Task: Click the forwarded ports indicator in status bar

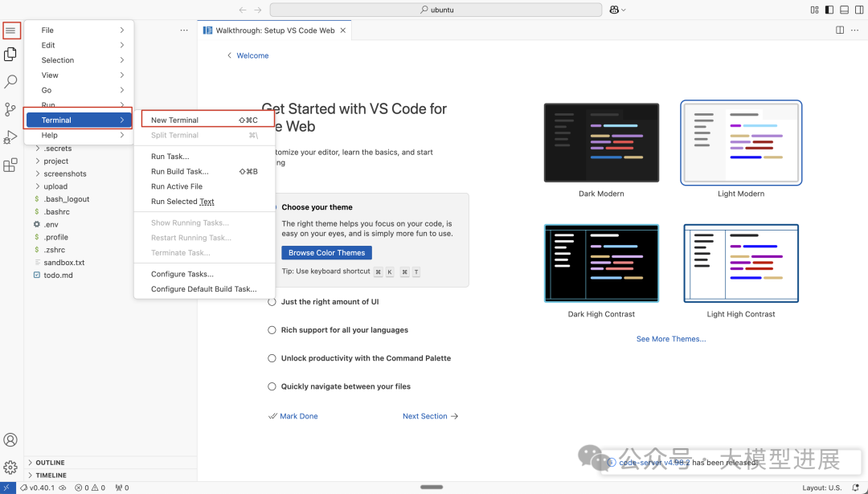Action: [x=122, y=488]
